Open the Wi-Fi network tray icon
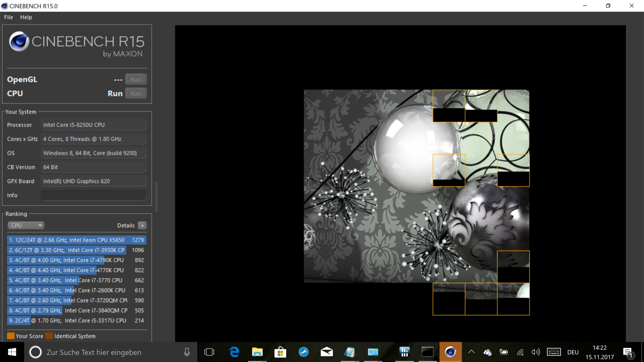The image size is (644, 362). [x=520, y=352]
